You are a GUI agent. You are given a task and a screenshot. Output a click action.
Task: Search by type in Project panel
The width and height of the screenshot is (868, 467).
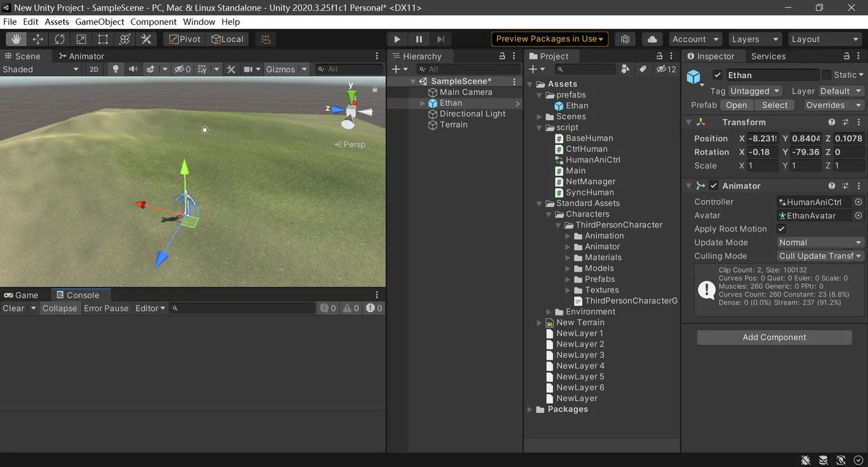point(626,69)
